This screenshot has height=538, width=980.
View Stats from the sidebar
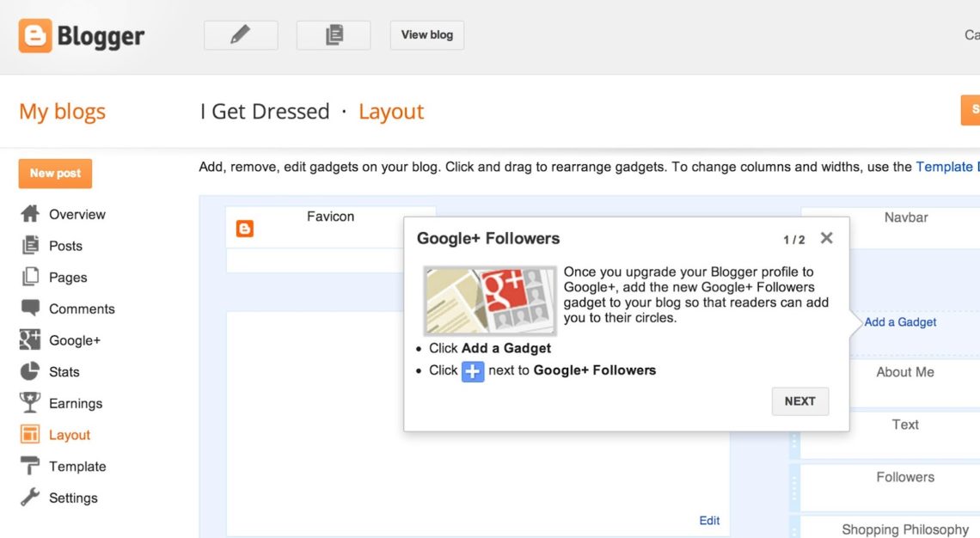click(x=64, y=372)
